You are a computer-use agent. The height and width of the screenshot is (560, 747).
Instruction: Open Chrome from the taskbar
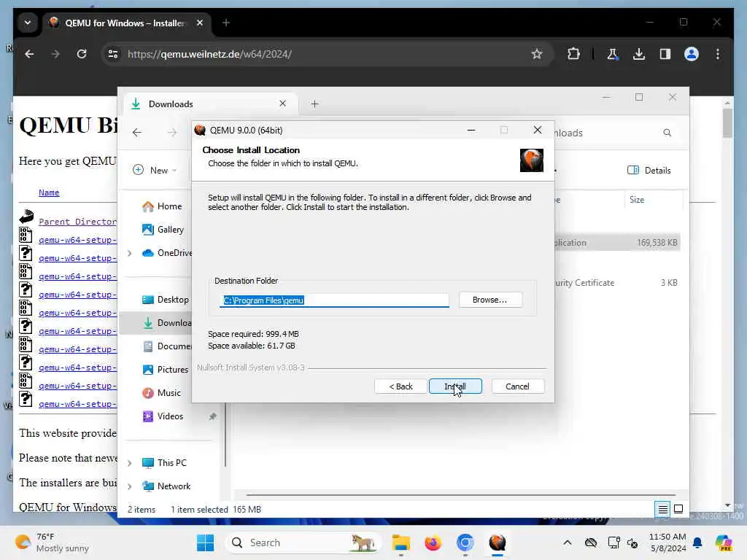(465, 542)
